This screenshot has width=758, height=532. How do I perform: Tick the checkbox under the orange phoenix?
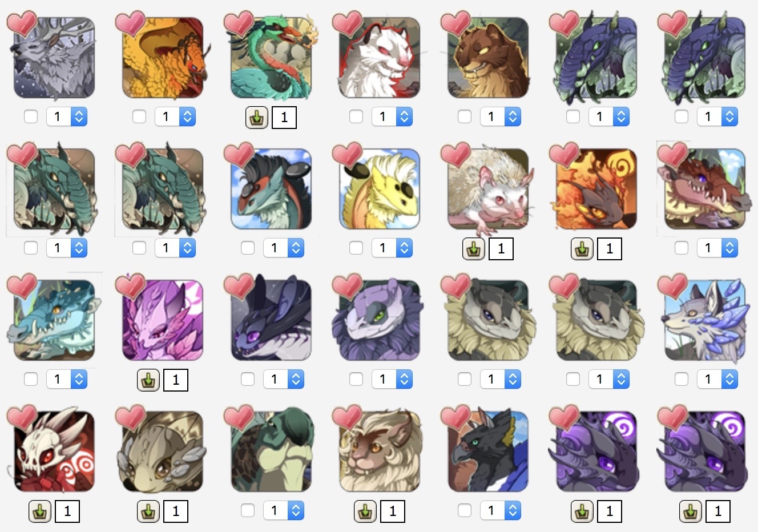tap(139, 116)
